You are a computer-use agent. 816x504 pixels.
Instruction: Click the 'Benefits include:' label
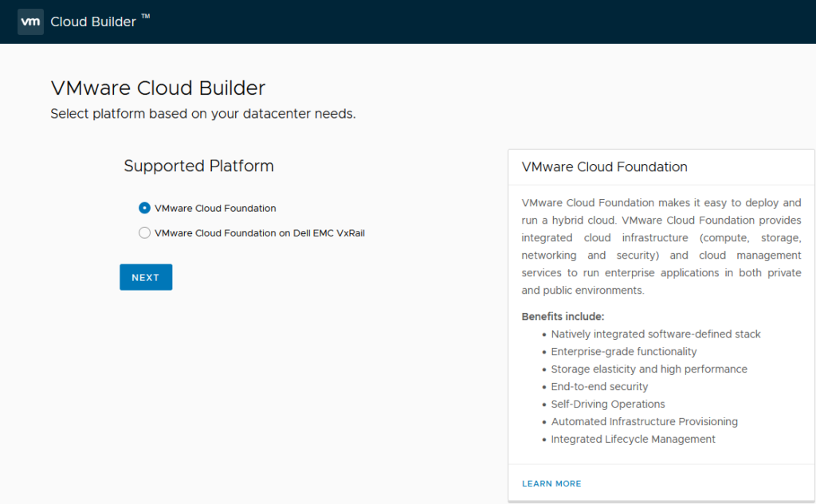click(563, 317)
